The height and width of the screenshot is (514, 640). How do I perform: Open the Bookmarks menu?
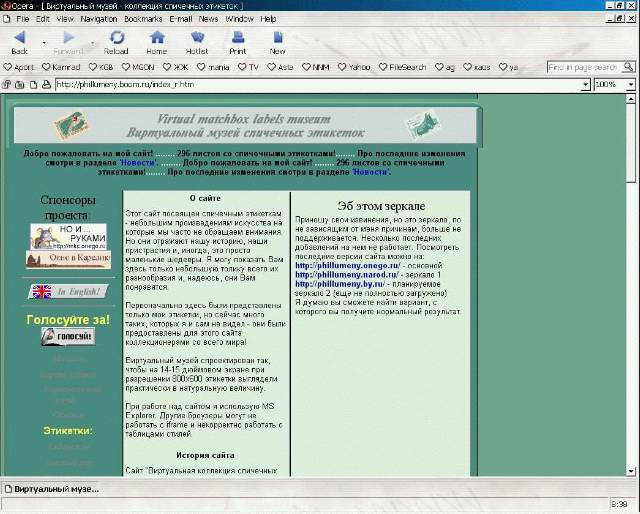click(x=143, y=19)
